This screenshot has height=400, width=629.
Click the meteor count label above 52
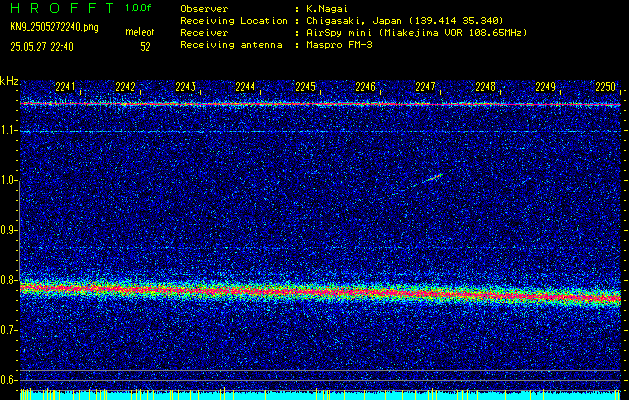point(140,32)
